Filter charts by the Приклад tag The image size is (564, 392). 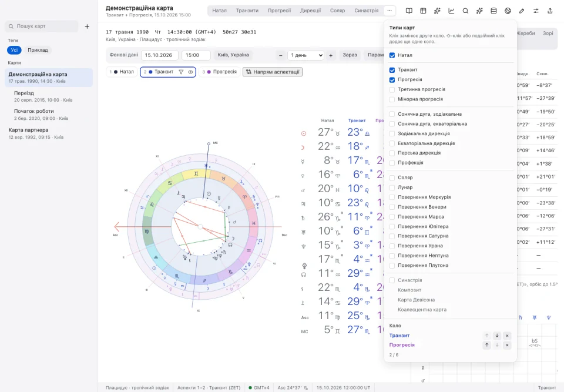38,50
